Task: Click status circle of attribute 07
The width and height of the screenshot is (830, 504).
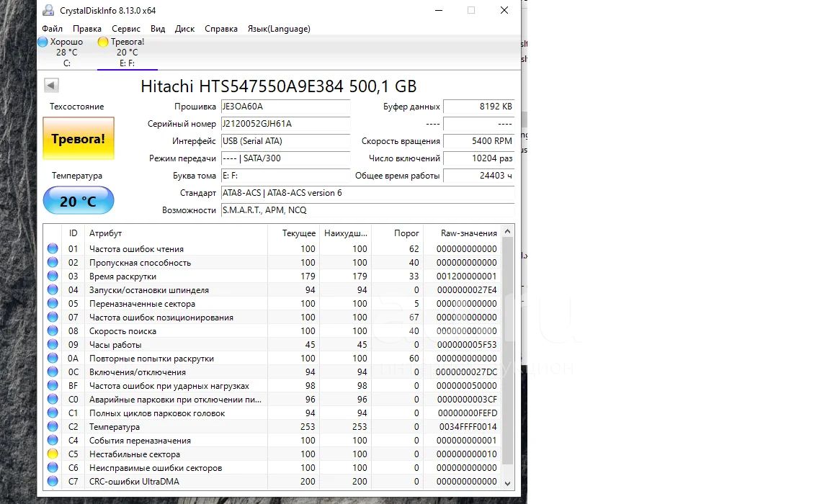Action: tap(53, 318)
